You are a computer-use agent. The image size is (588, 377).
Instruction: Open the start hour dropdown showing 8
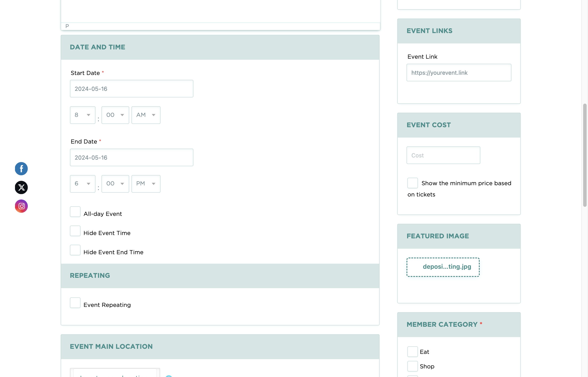(x=83, y=115)
